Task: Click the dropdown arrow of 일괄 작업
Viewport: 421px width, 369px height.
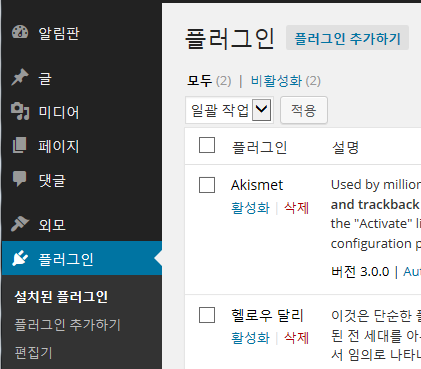Action: click(261, 110)
